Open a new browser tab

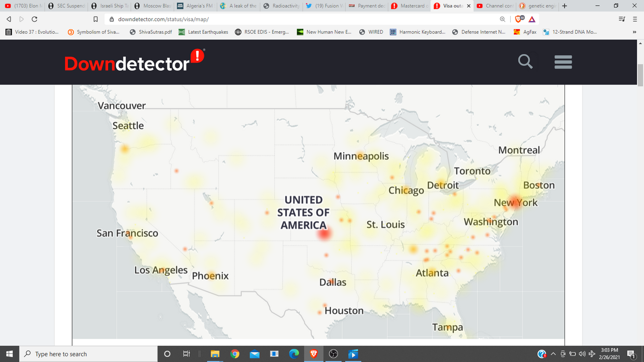pyautogui.click(x=564, y=6)
